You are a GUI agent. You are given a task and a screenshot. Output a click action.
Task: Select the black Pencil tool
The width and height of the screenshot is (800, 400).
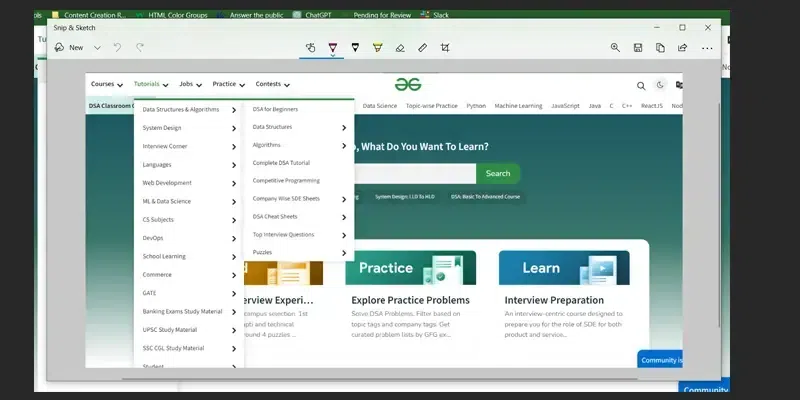tap(355, 47)
